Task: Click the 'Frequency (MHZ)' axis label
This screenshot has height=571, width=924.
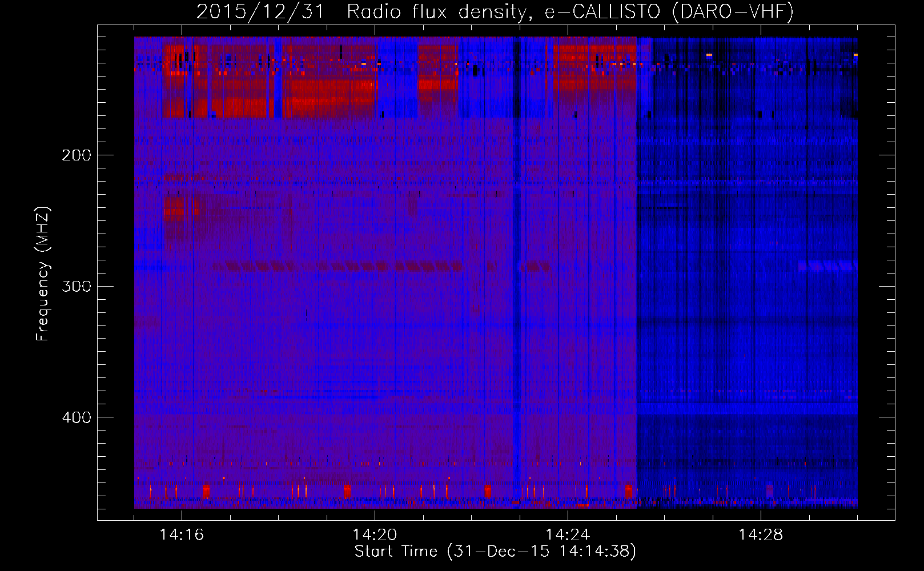Action: click(x=43, y=274)
